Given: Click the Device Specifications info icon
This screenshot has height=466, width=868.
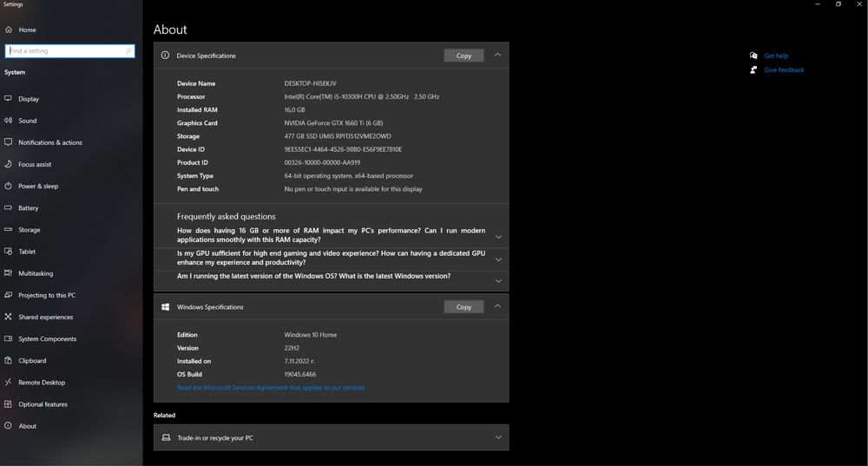Looking at the screenshot, I should (165, 56).
